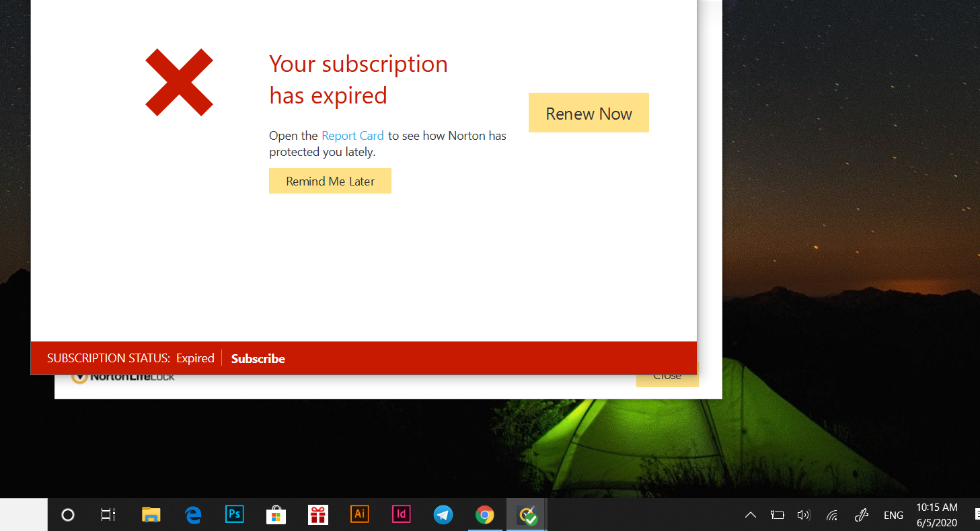Open Microsoft Edge from the taskbar
The image size is (980, 531).
(193, 515)
